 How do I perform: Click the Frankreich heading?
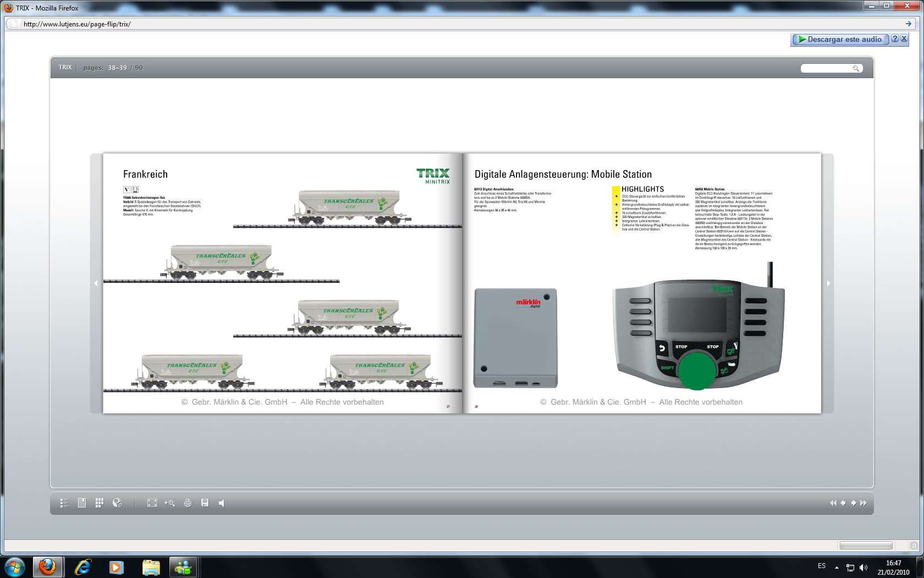tap(145, 175)
